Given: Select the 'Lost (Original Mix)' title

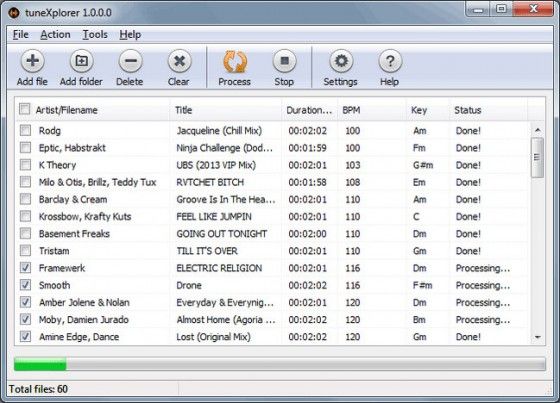Looking at the screenshot, I should point(214,337).
